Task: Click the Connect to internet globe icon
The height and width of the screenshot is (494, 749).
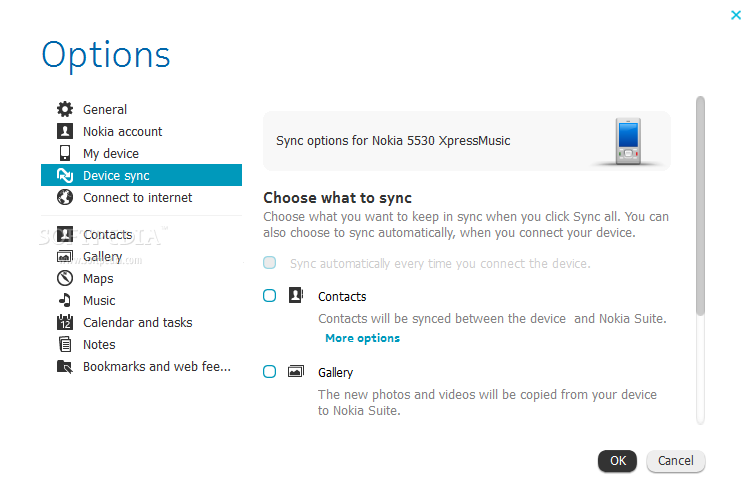Action: [65, 197]
